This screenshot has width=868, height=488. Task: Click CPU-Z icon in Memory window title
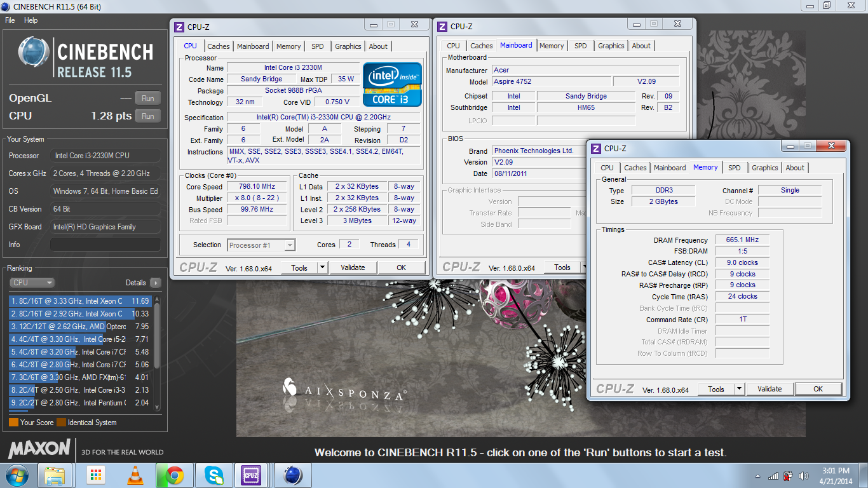[x=595, y=149]
